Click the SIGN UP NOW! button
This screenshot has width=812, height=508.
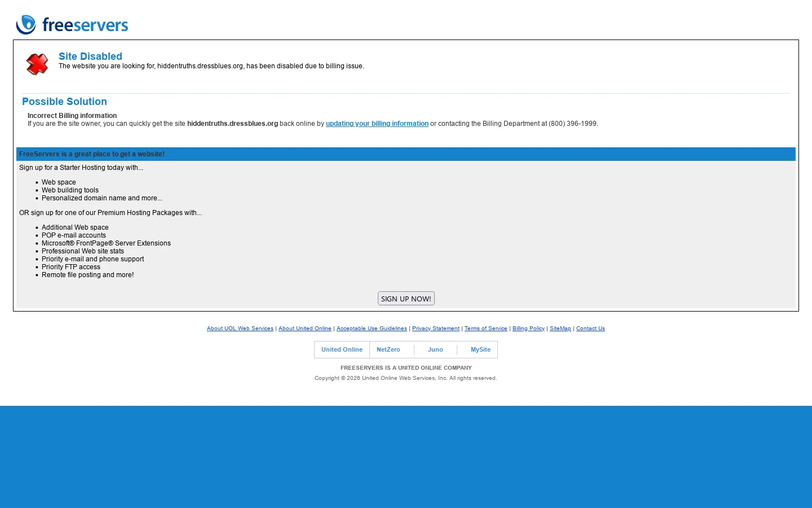(406, 299)
